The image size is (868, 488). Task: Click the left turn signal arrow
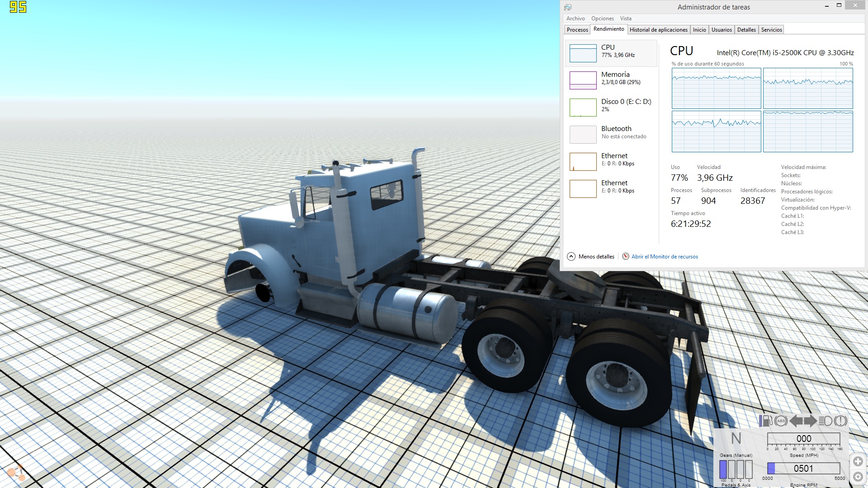point(796,421)
